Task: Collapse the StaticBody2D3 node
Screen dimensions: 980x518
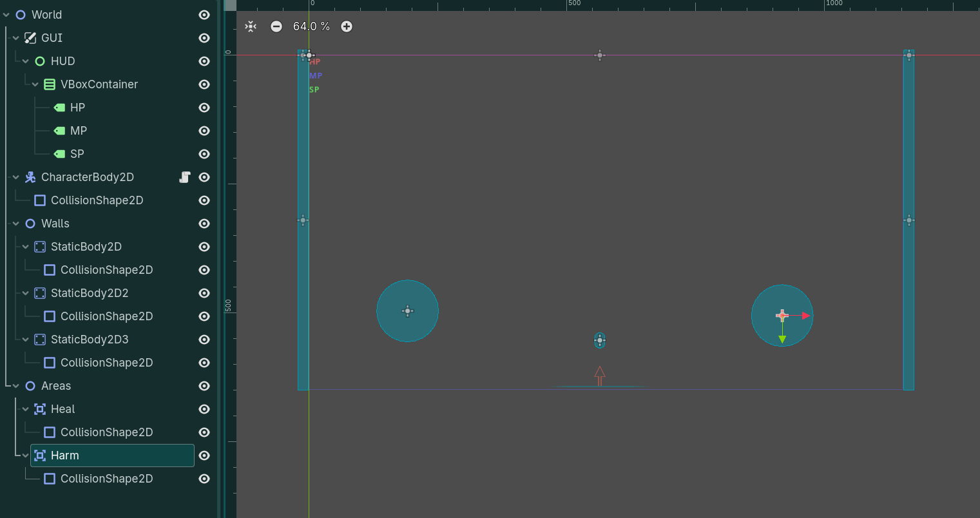Action: coord(26,340)
